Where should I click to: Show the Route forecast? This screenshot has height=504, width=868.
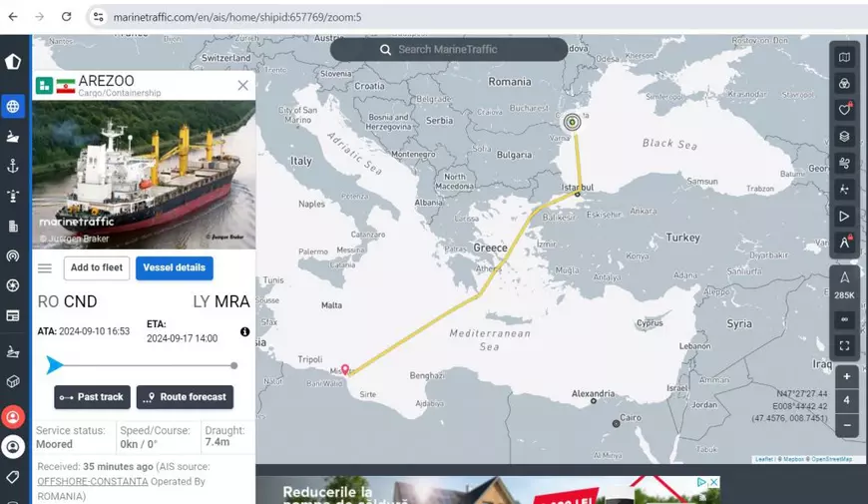[x=185, y=397]
